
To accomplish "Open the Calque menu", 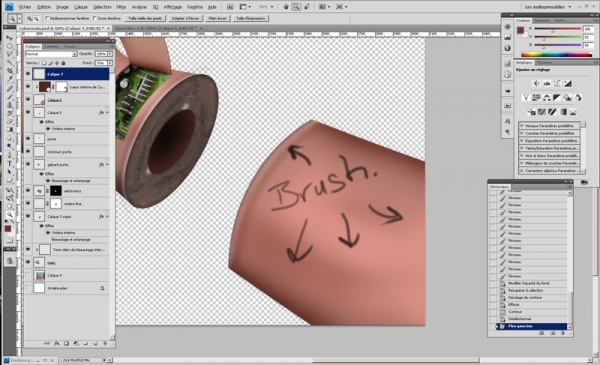I will coord(81,7).
